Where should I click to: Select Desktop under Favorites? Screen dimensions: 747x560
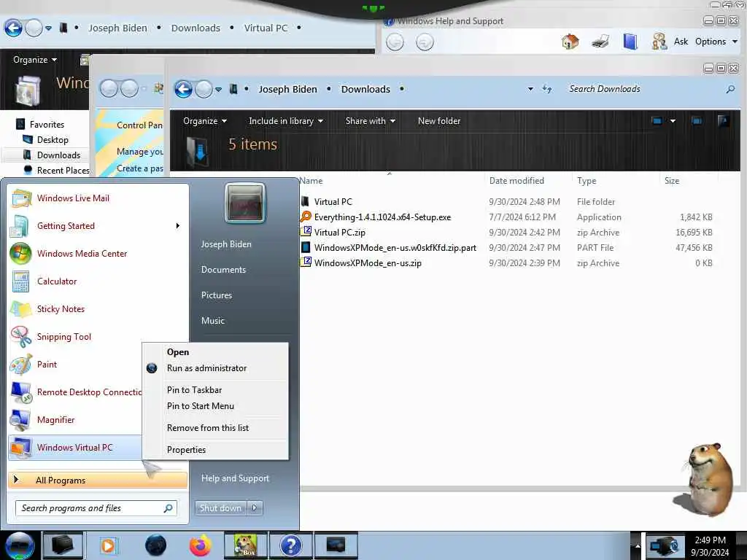(53, 140)
